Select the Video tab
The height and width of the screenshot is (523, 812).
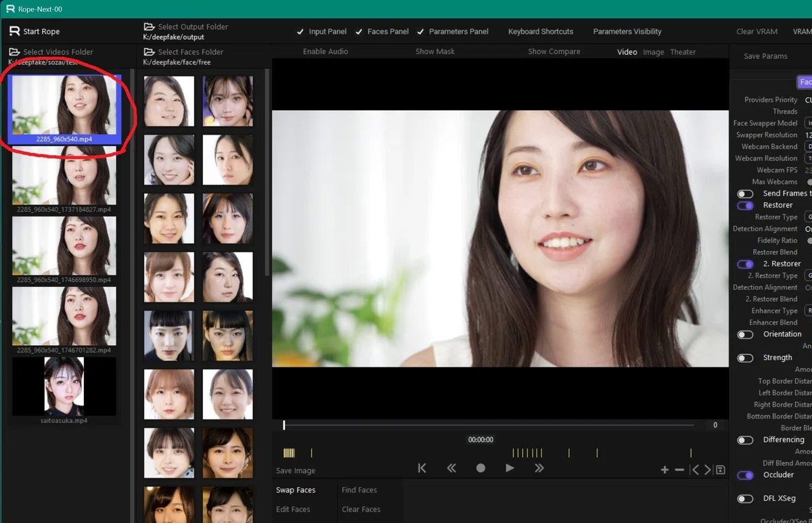point(627,52)
